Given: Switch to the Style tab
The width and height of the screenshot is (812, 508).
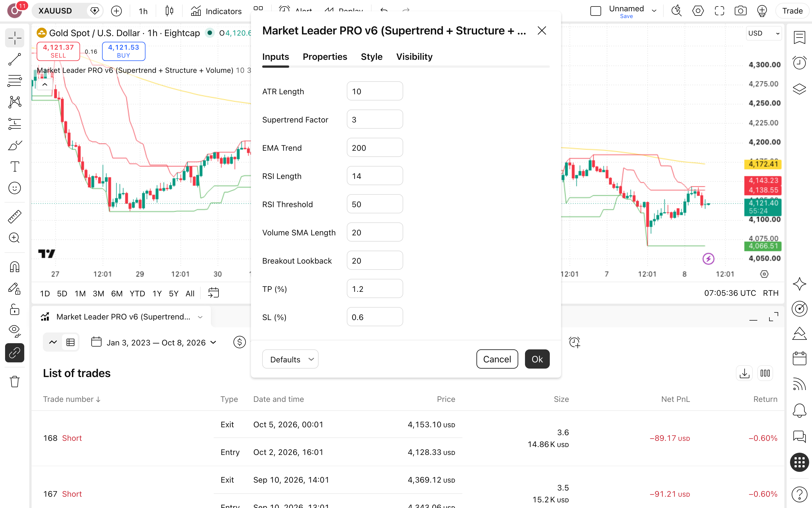Looking at the screenshot, I should tap(371, 57).
